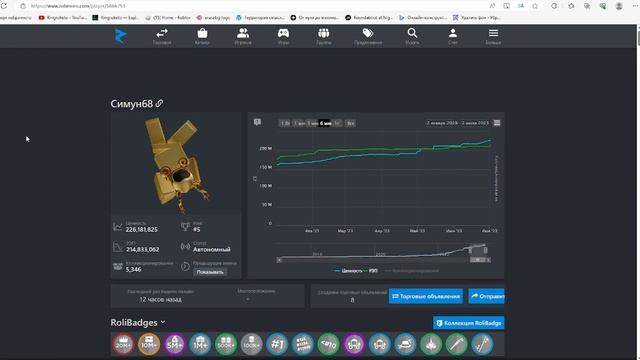This screenshot has width=640, height=360.
Task: Open Торговые объявления button
Action: click(x=426, y=296)
